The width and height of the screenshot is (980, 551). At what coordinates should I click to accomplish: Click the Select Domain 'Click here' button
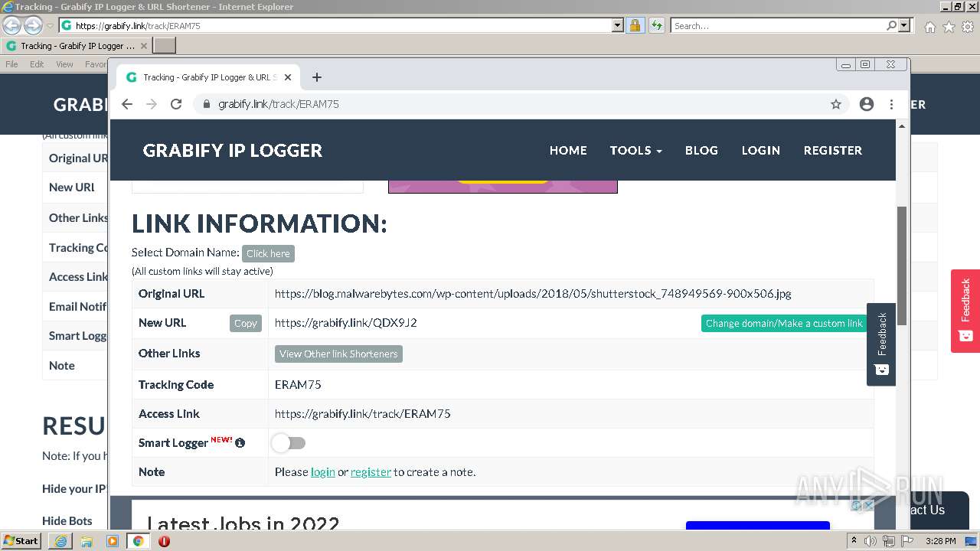[x=268, y=253]
